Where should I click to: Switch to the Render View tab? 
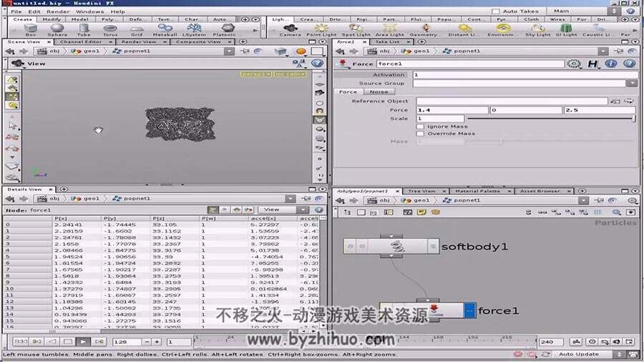pos(139,42)
